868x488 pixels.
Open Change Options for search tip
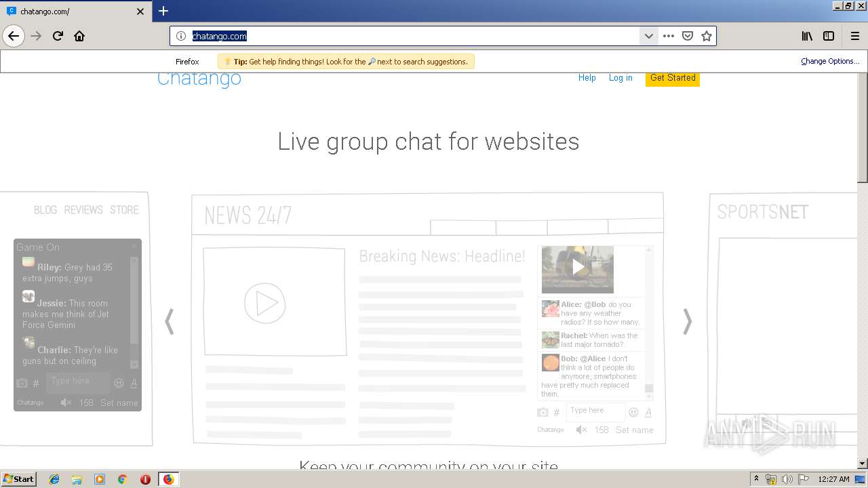tap(830, 61)
